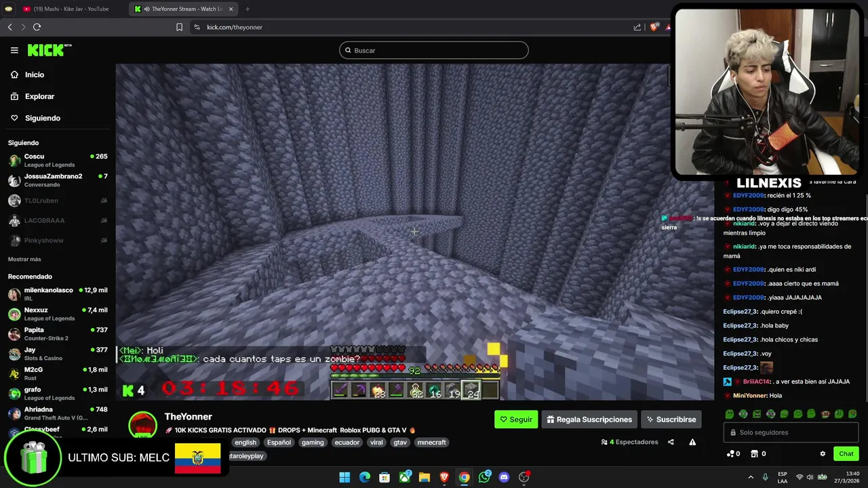The image size is (868, 488).
Task: Open recommended channel grafo
Action: 58,394
